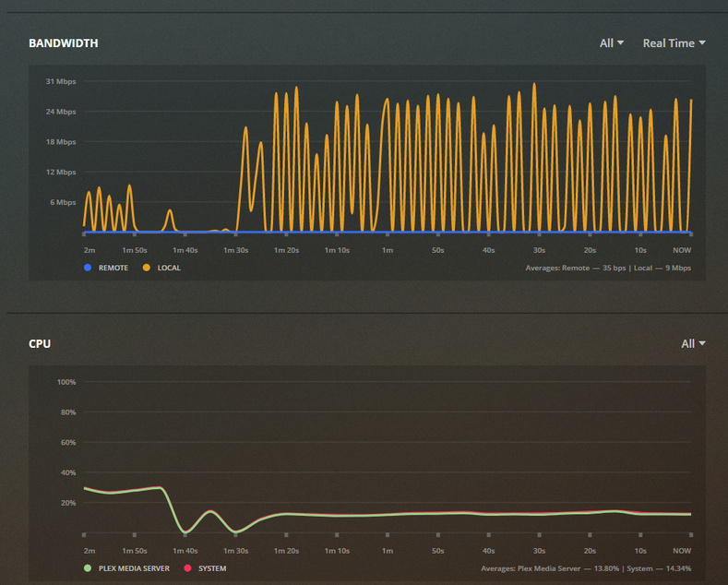Click the REMOTE legend label
The image size is (728, 585).
click(x=113, y=268)
